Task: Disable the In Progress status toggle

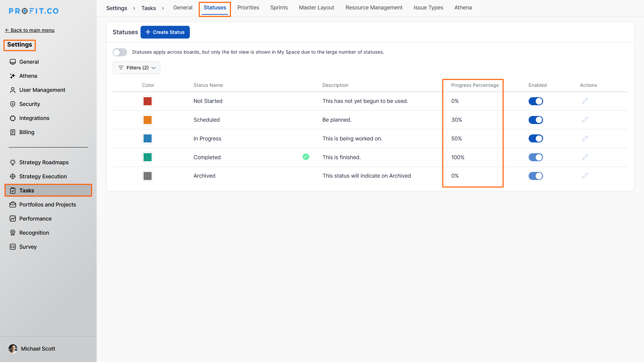Action: pos(536,138)
